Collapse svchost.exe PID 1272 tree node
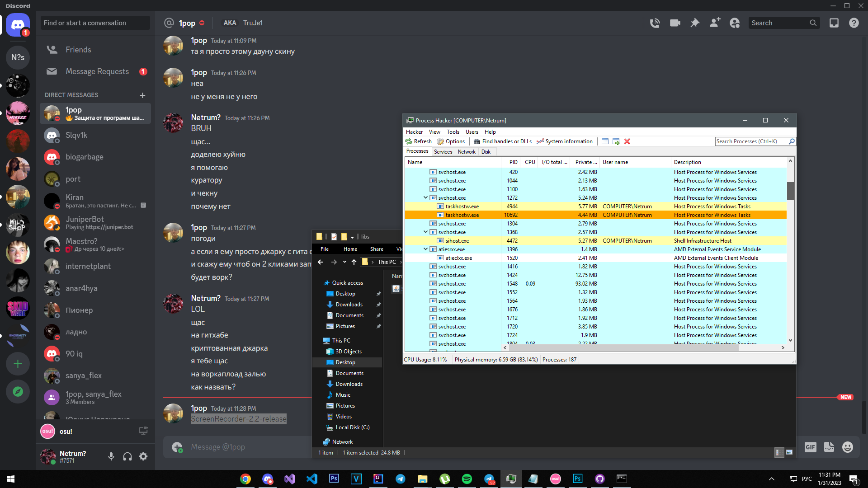The image size is (868, 488). 425,197
